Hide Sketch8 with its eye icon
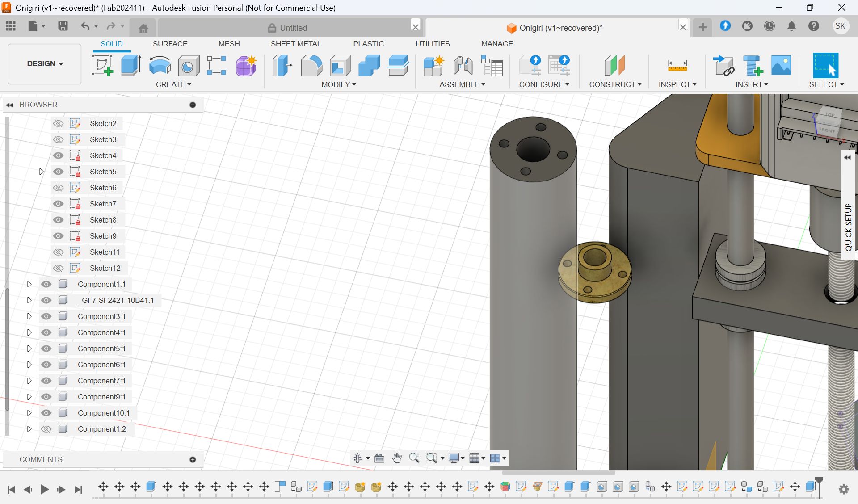The height and width of the screenshot is (504, 858). coord(58,220)
